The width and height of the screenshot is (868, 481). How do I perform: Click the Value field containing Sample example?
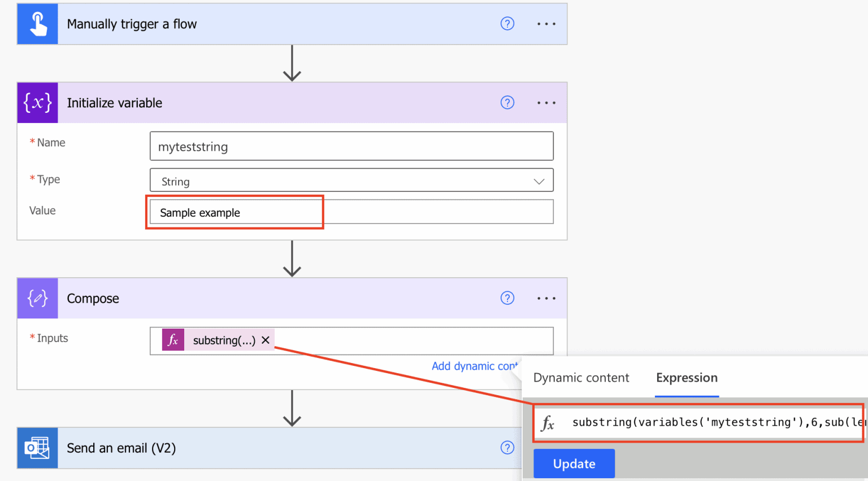coord(235,212)
